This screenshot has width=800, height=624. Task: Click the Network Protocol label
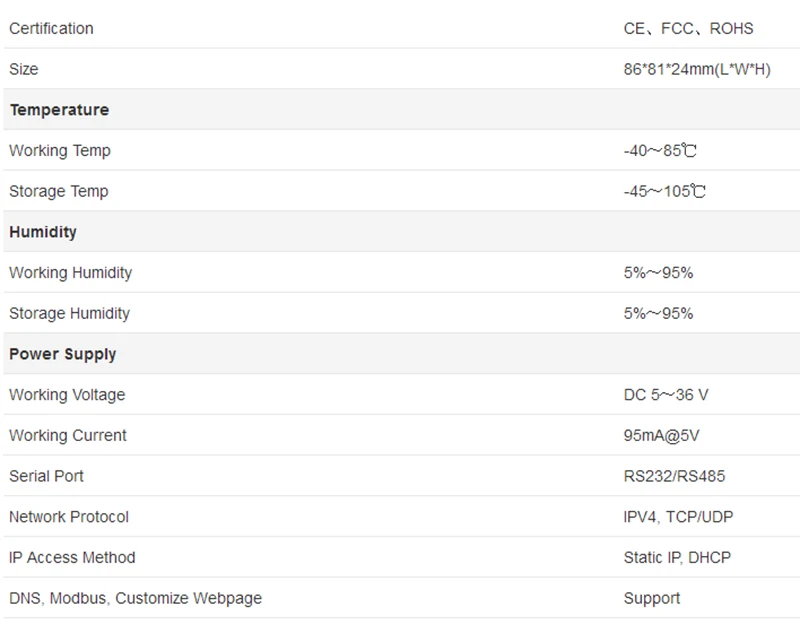[x=69, y=517]
